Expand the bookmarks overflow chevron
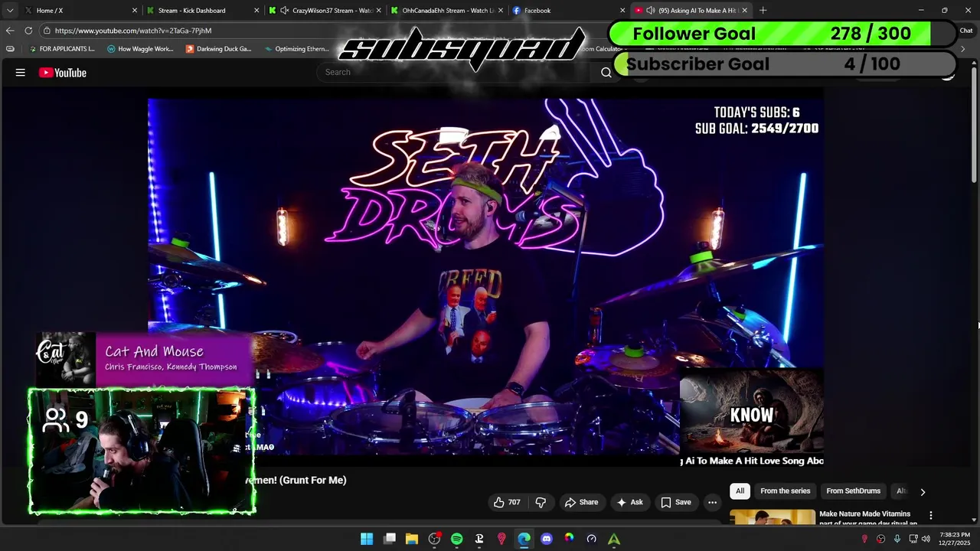The height and width of the screenshot is (551, 980). 963,49
